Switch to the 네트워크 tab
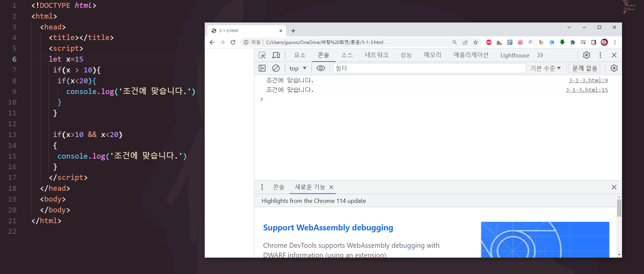This screenshot has height=274, width=644. point(377,55)
